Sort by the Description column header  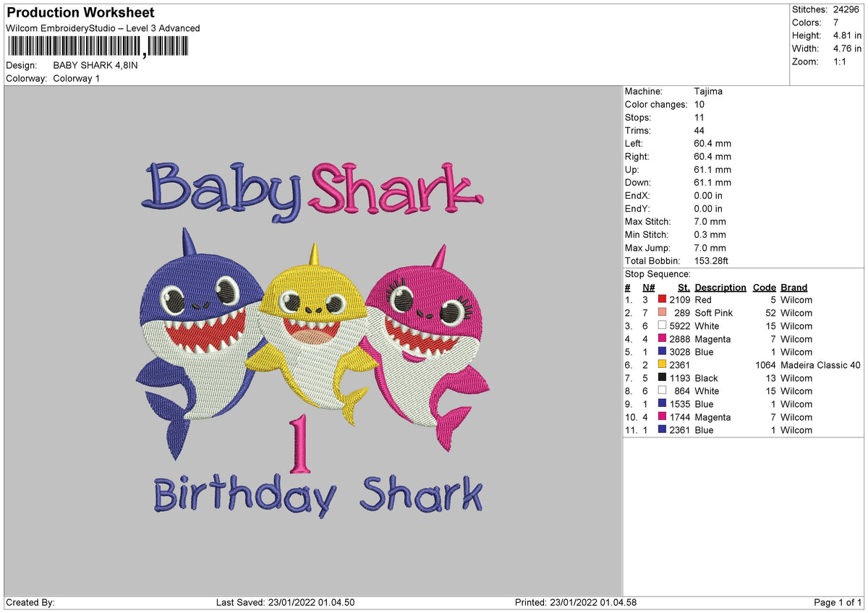point(720,287)
